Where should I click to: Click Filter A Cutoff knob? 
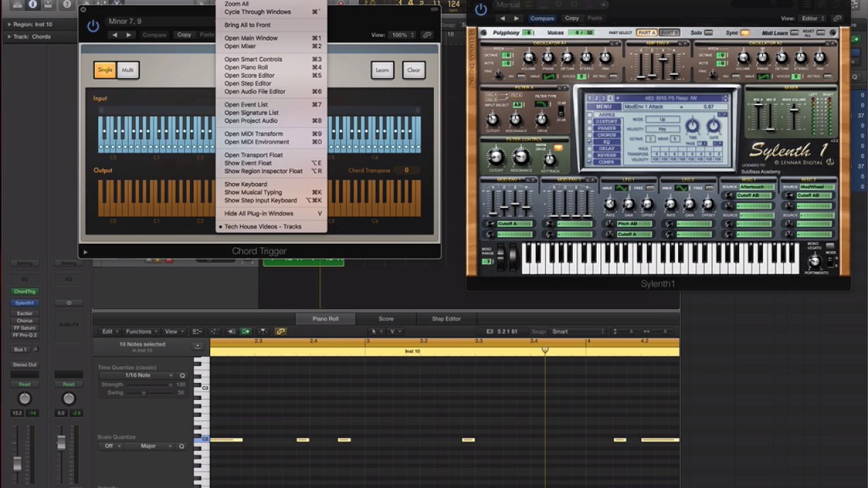pos(493,120)
